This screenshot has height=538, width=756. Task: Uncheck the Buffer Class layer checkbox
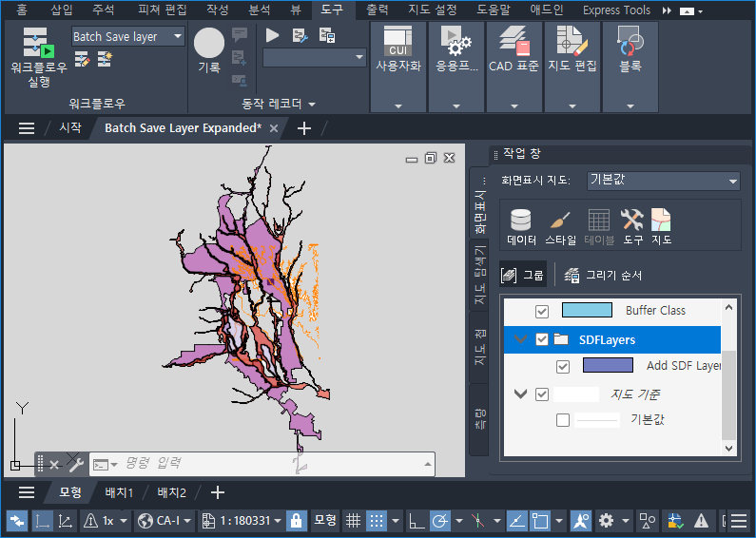coord(542,312)
